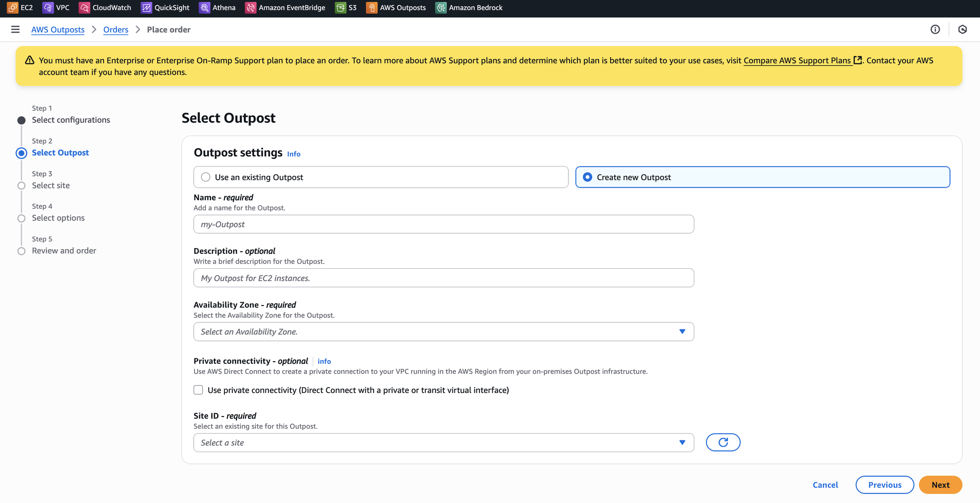
Task: Select Use an existing Outpost radio
Action: coord(206,177)
